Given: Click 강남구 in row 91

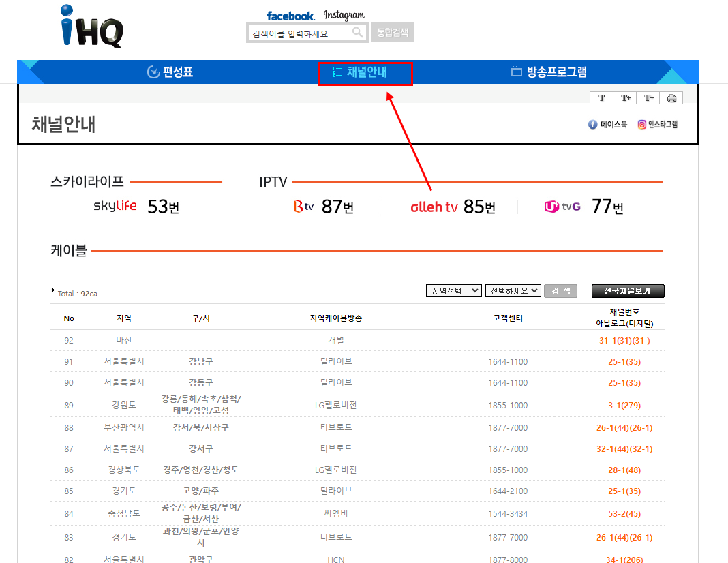Looking at the screenshot, I should click(x=201, y=361).
